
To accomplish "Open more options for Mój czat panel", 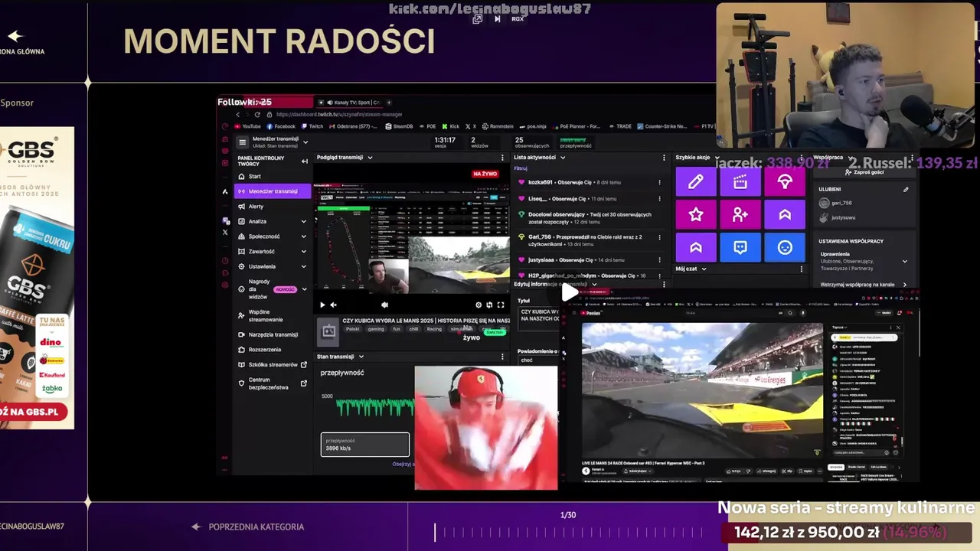I will tap(802, 269).
